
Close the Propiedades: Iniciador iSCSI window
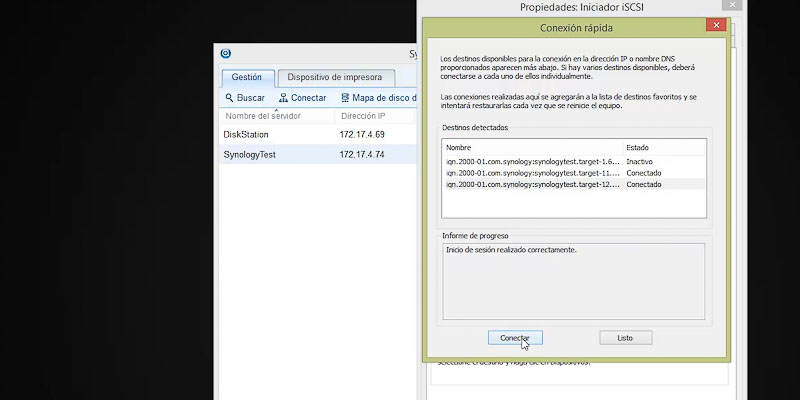point(732,5)
